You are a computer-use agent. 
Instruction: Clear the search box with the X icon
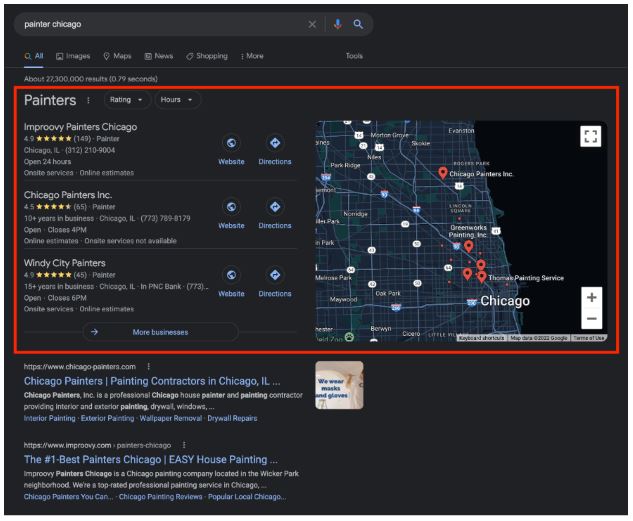tap(312, 24)
